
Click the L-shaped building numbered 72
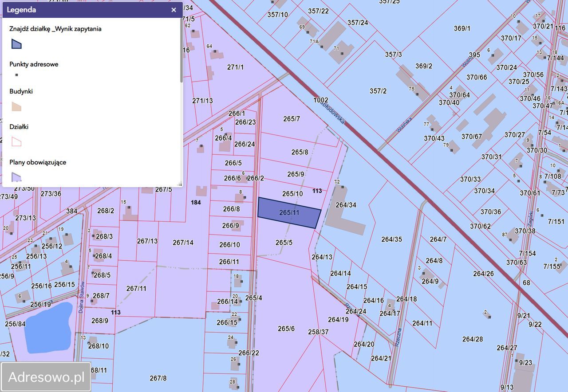pyautogui.click(x=344, y=212)
